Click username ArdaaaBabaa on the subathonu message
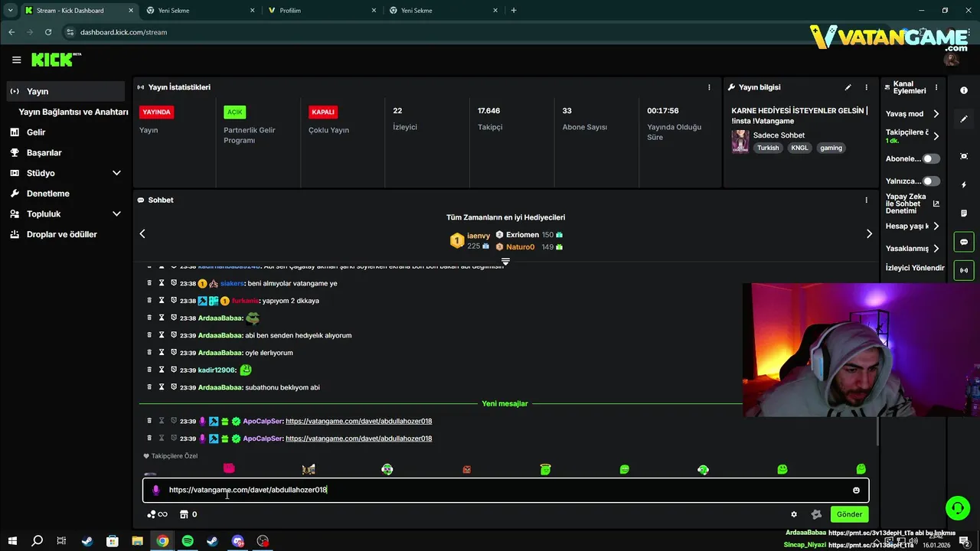980x551 pixels. (x=220, y=387)
